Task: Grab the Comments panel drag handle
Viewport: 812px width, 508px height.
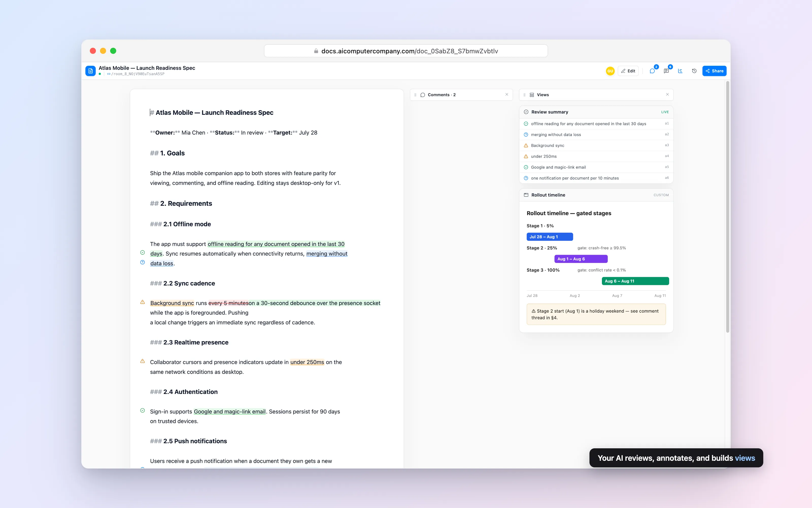Action: pyautogui.click(x=415, y=95)
